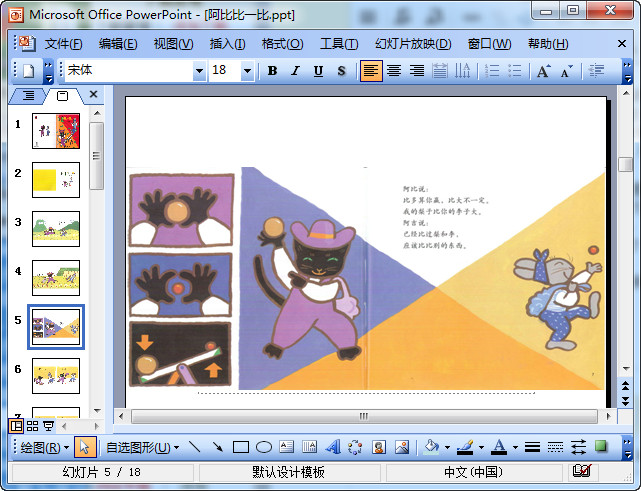The image size is (641, 491).
Task: Click the change text direction icon
Action: click(x=463, y=71)
